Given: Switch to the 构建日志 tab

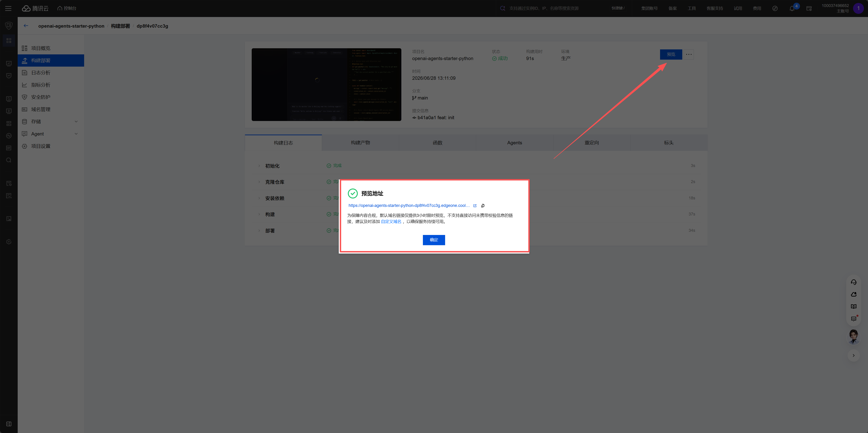Looking at the screenshot, I should (283, 143).
